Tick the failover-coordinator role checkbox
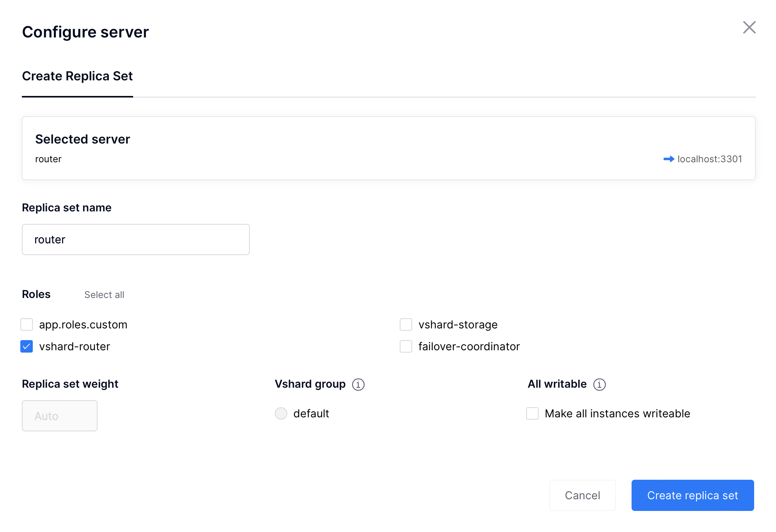776x532 pixels. click(x=406, y=346)
